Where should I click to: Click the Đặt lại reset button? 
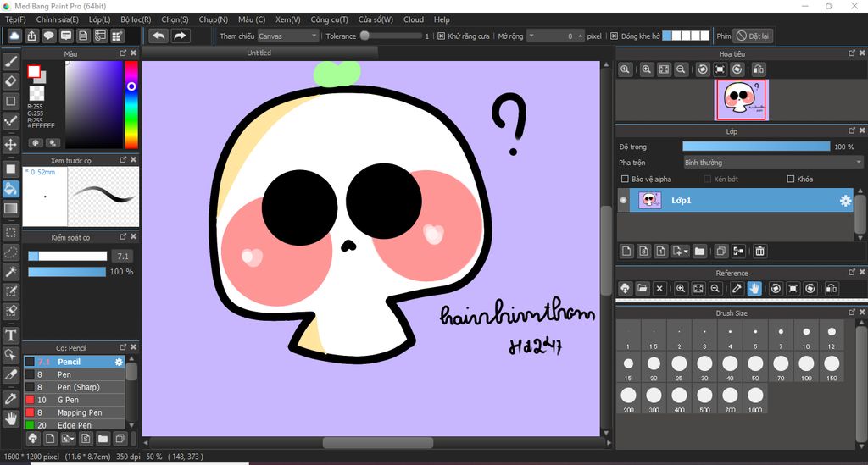point(753,36)
